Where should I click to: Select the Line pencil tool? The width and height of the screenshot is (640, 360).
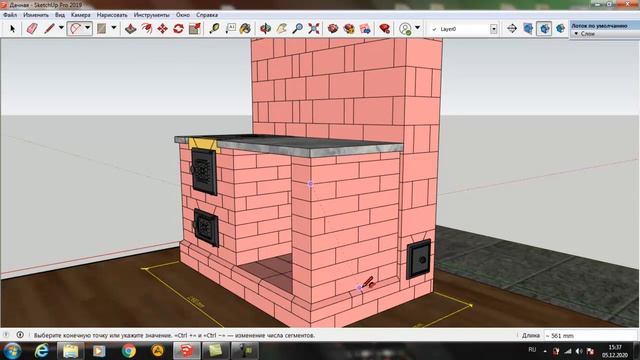[x=49, y=29]
